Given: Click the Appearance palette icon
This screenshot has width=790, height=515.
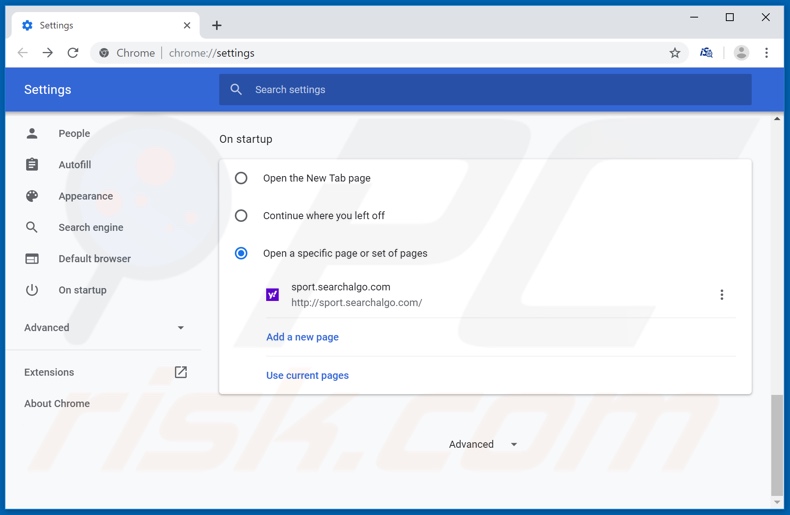Looking at the screenshot, I should click(32, 196).
